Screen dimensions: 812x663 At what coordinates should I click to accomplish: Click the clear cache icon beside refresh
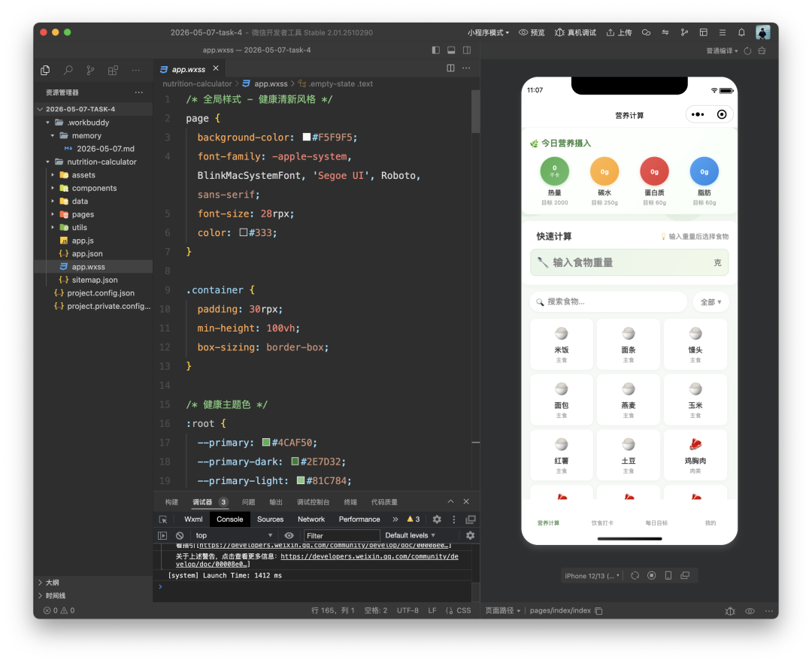tap(762, 50)
